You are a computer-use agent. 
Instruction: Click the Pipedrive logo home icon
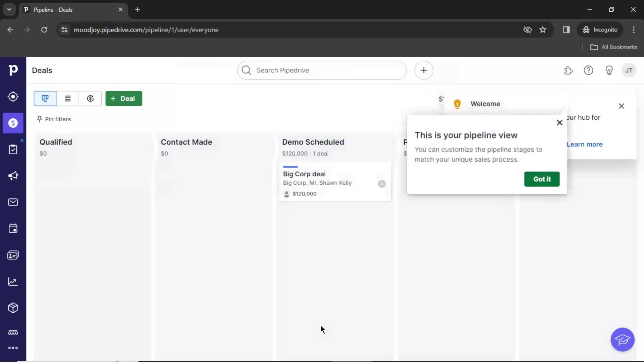13,70
